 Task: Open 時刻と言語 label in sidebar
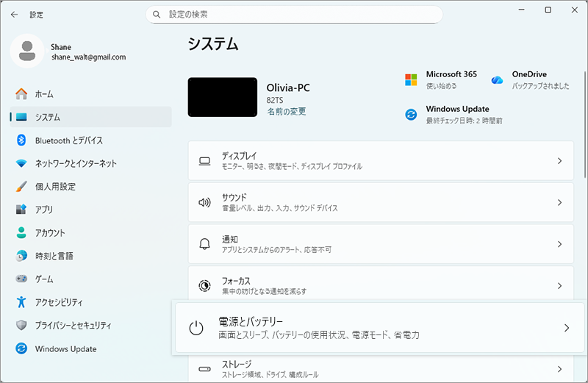pyautogui.click(x=54, y=257)
